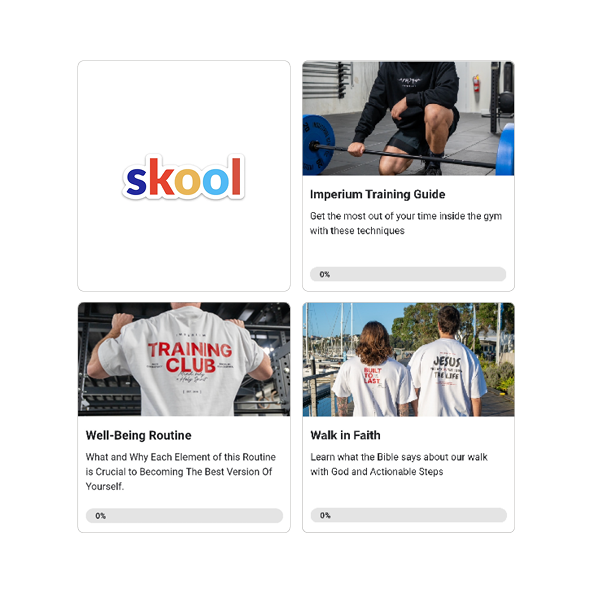The image size is (600, 600).
Task: Click the Training Club shirt graphic
Action: pos(190,358)
